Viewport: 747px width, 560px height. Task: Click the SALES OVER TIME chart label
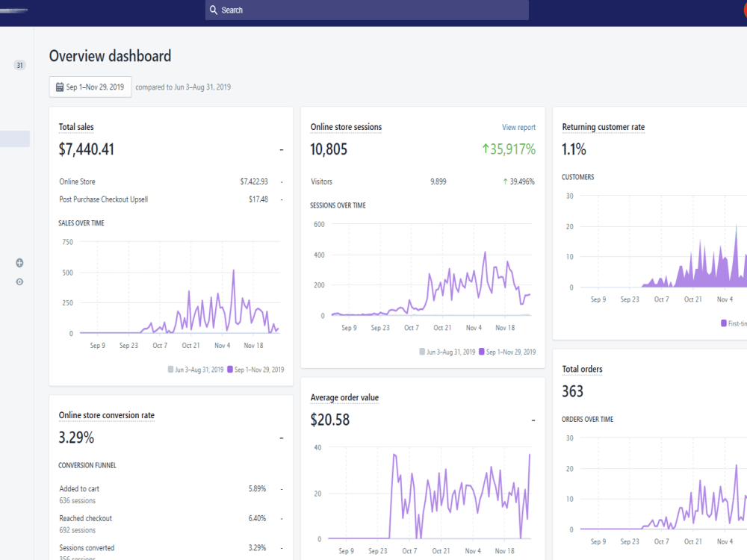(x=81, y=223)
